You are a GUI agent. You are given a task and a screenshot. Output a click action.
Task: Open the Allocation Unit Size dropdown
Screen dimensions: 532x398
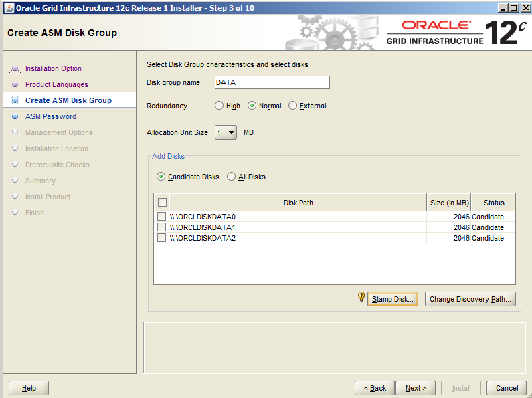click(226, 132)
